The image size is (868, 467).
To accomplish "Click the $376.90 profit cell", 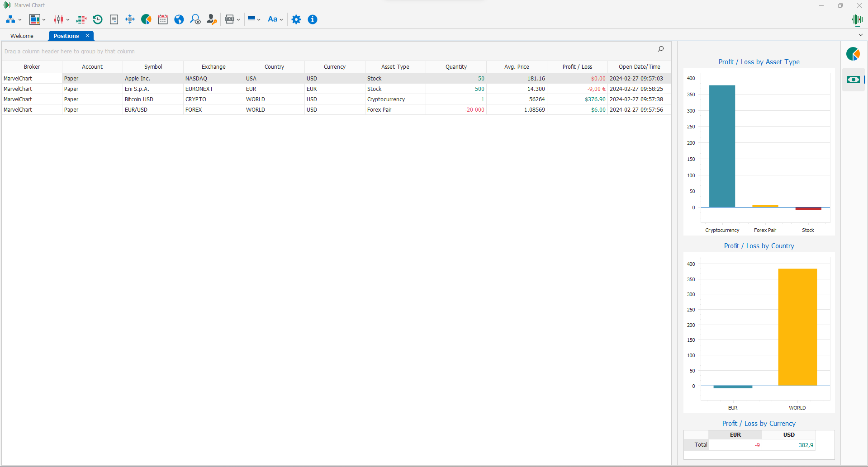I will tap(577, 99).
